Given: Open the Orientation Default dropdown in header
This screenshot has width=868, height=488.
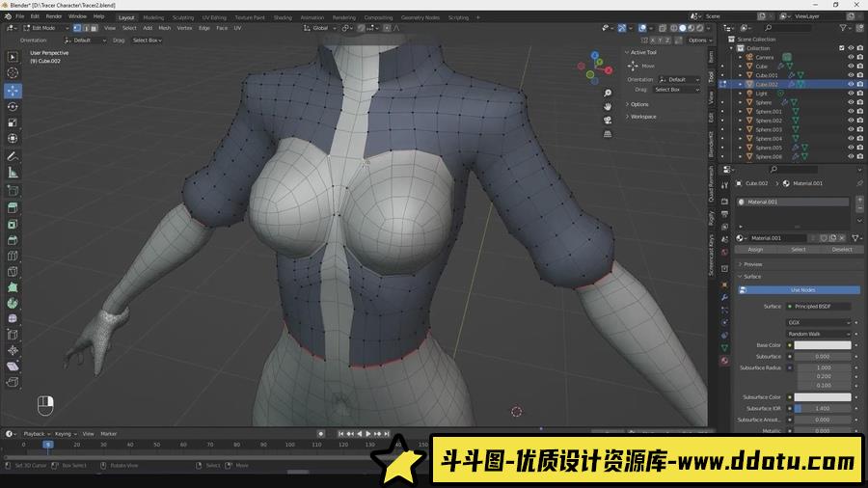Looking at the screenshot, I should pyautogui.click(x=85, y=41).
